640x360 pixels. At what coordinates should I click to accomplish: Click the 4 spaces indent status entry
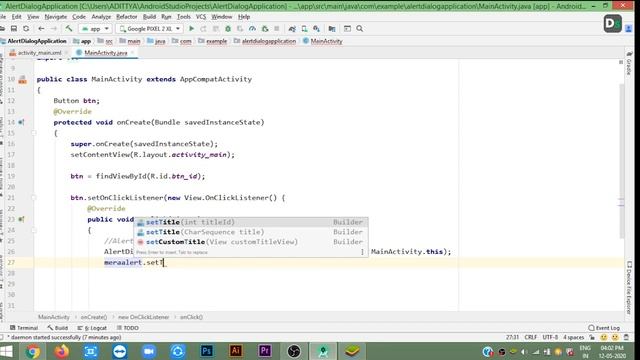(573, 338)
